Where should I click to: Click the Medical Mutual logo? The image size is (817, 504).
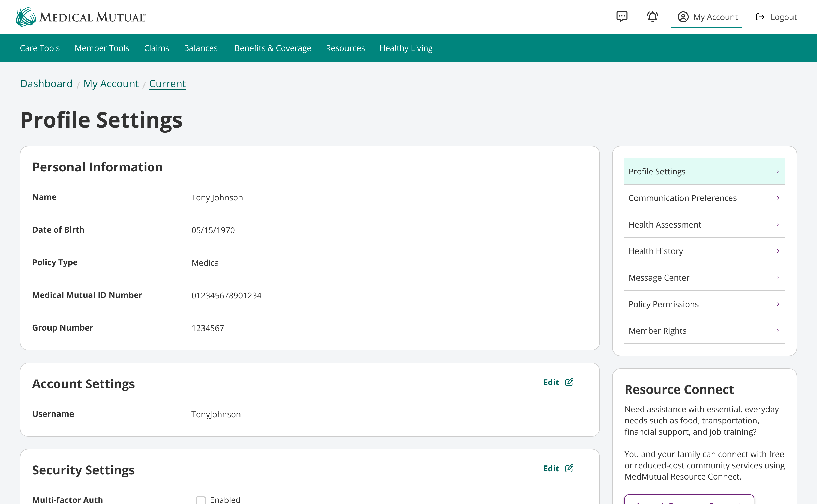80,17
